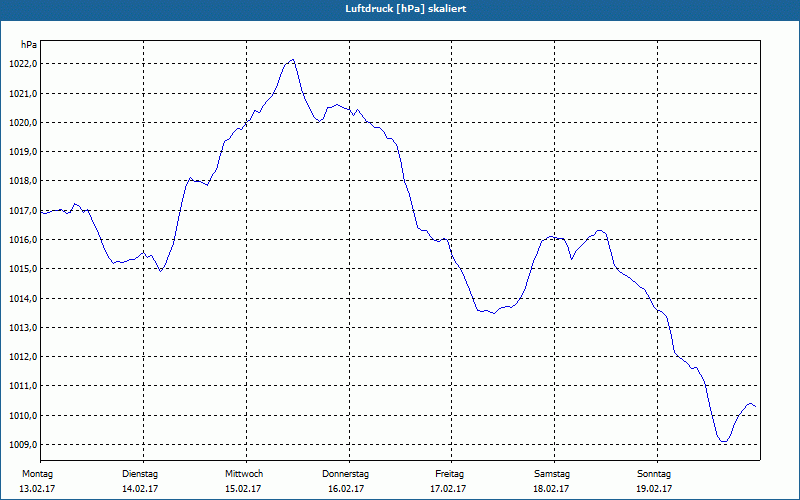The height and width of the screenshot is (500, 800).
Task: Click the Freitag day label
Action: (449, 474)
